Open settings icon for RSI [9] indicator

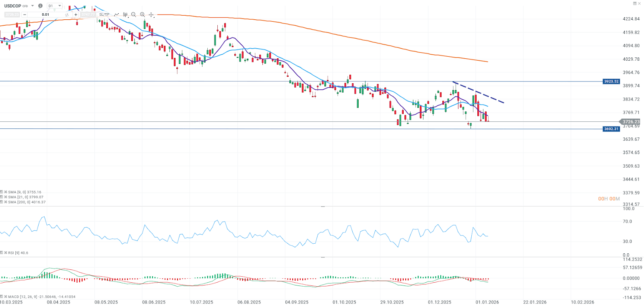coord(1,253)
